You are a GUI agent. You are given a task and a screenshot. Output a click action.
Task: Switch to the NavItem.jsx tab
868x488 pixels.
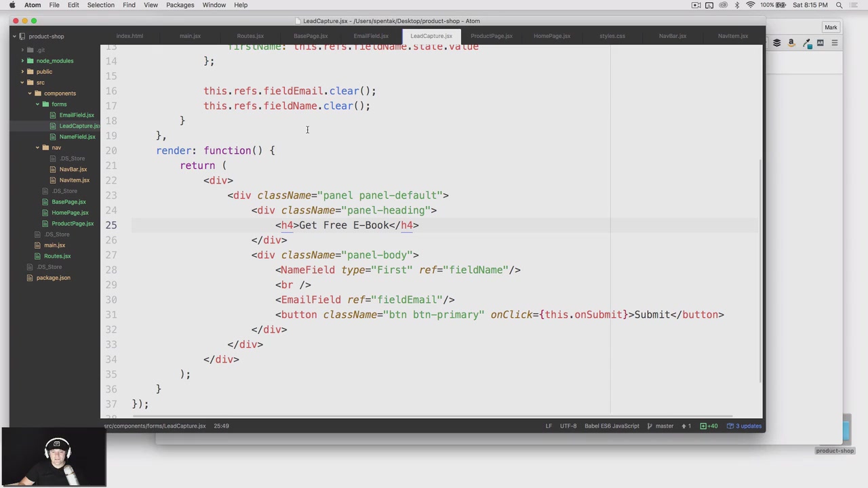[733, 36]
